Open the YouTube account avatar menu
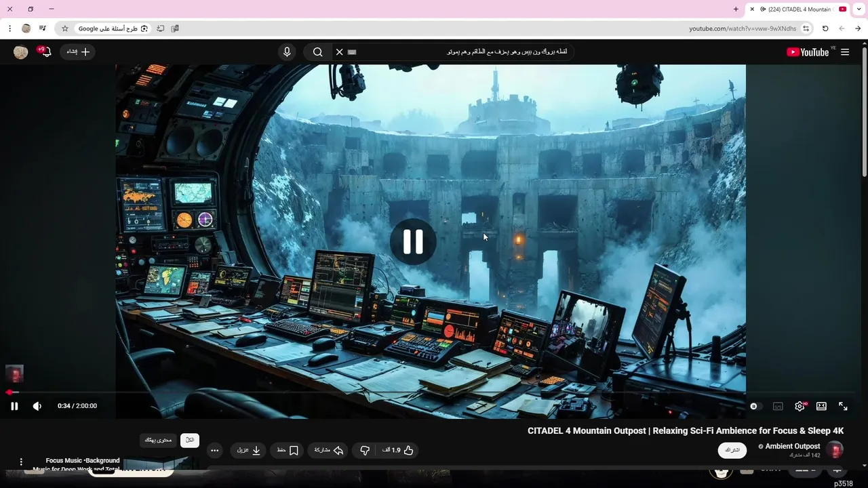868x488 pixels. tap(21, 52)
